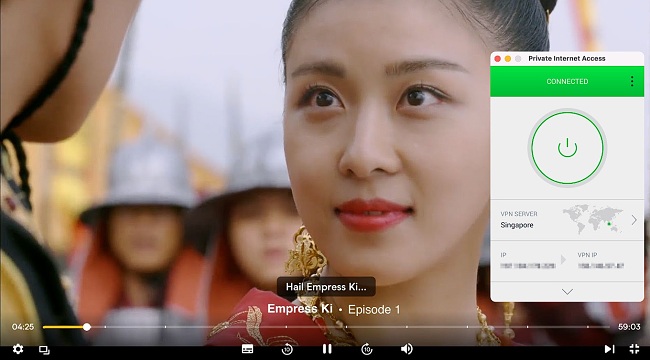Click the elapsed time 04:25
Screen dimensions: 650x360
click(23, 327)
